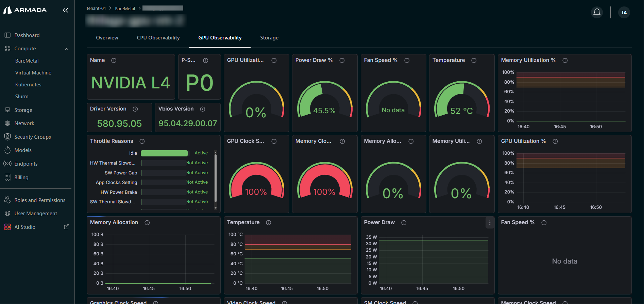This screenshot has height=304, width=644.
Task: Switch to the Overview tab
Action: [107, 38]
